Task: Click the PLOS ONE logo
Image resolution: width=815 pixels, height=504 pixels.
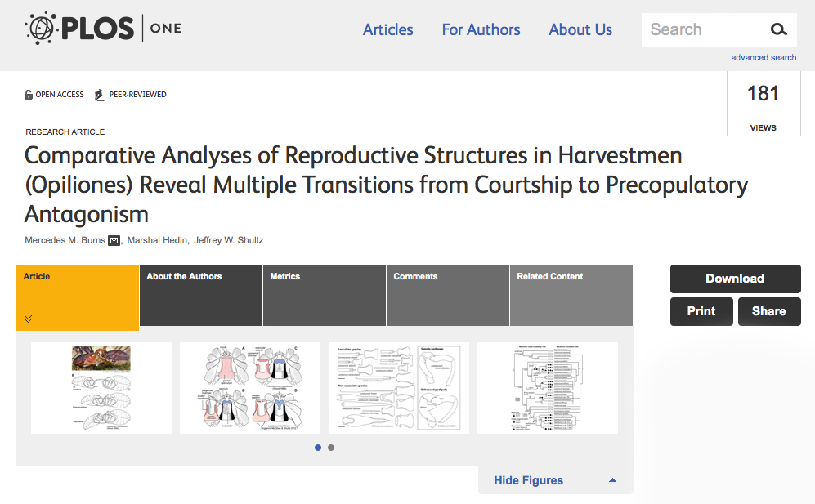Action: (103, 29)
